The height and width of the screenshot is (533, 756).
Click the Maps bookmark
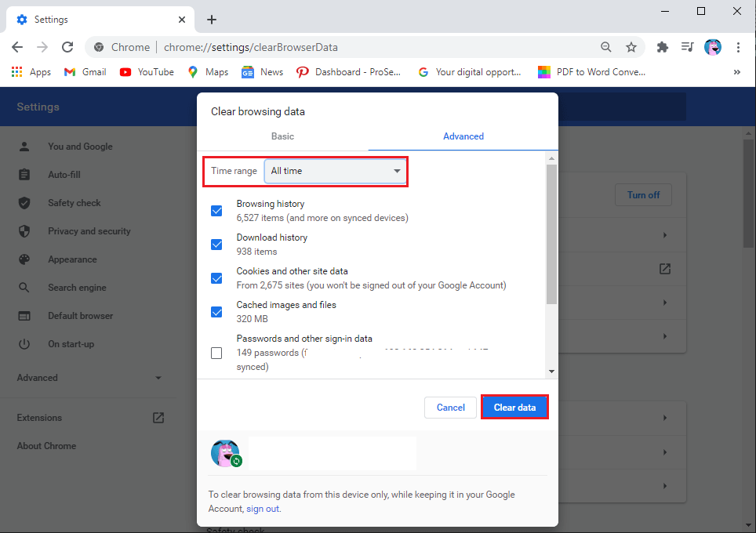(x=207, y=71)
